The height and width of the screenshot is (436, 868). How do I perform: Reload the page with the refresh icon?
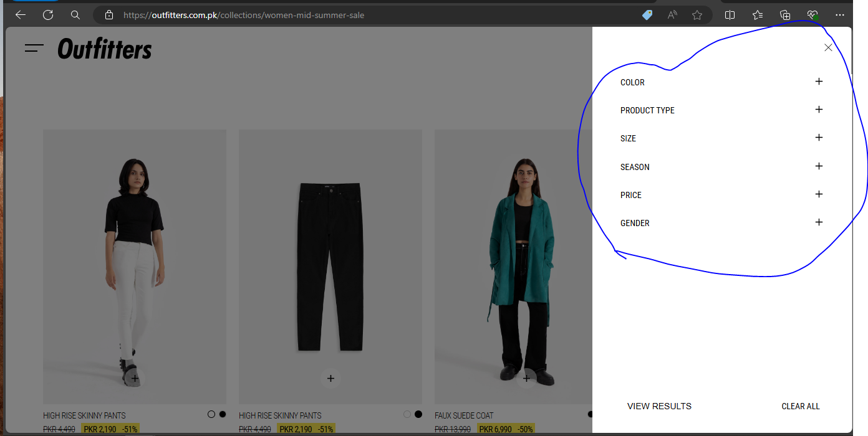pos(48,15)
